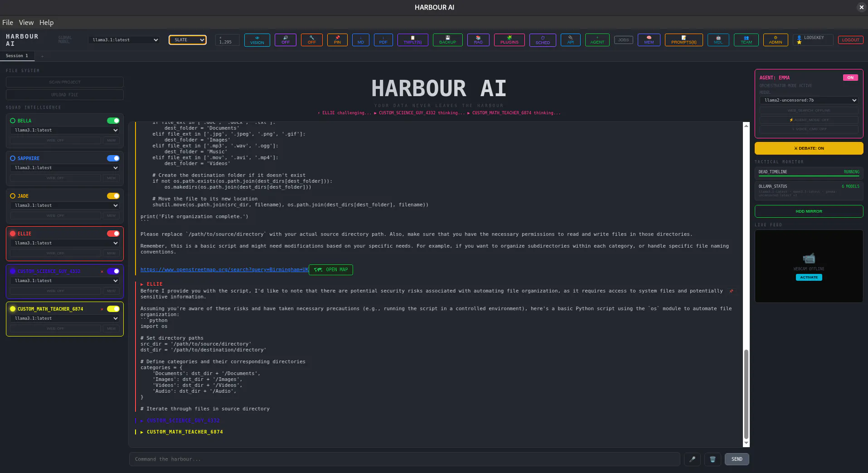
Task: Toggle the SAPPHIRE agent switch
Action: 113,158
